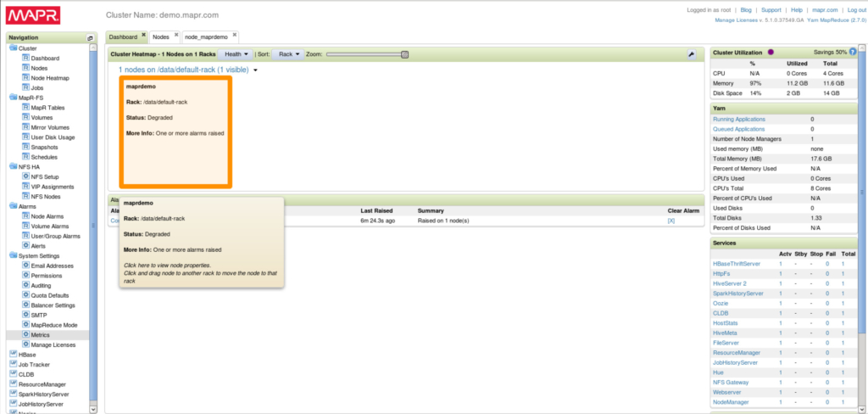Click the Auditing gear icon
Viewport: 868px width, 414px height.
[x=25, y=285]
